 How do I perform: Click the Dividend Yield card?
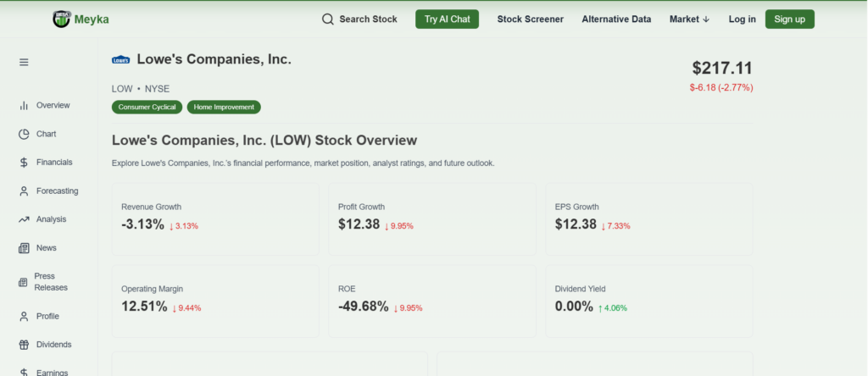(x=648, y=301)
